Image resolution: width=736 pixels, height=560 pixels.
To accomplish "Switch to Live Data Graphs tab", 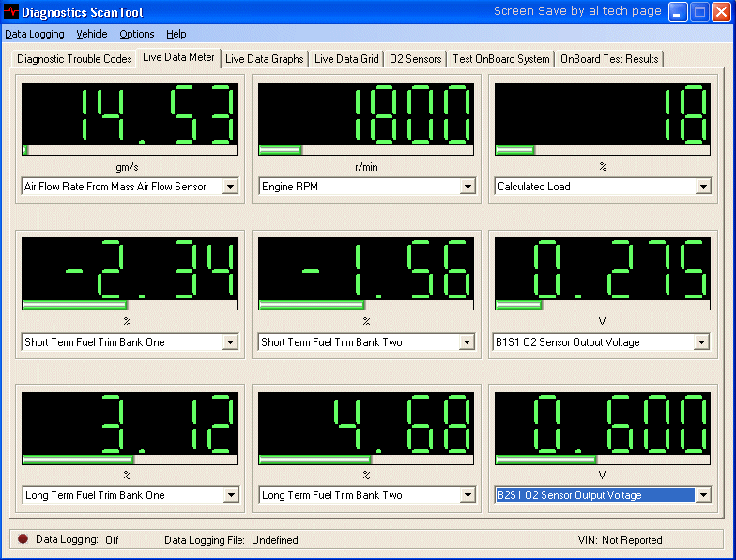I will click(265, 59).
